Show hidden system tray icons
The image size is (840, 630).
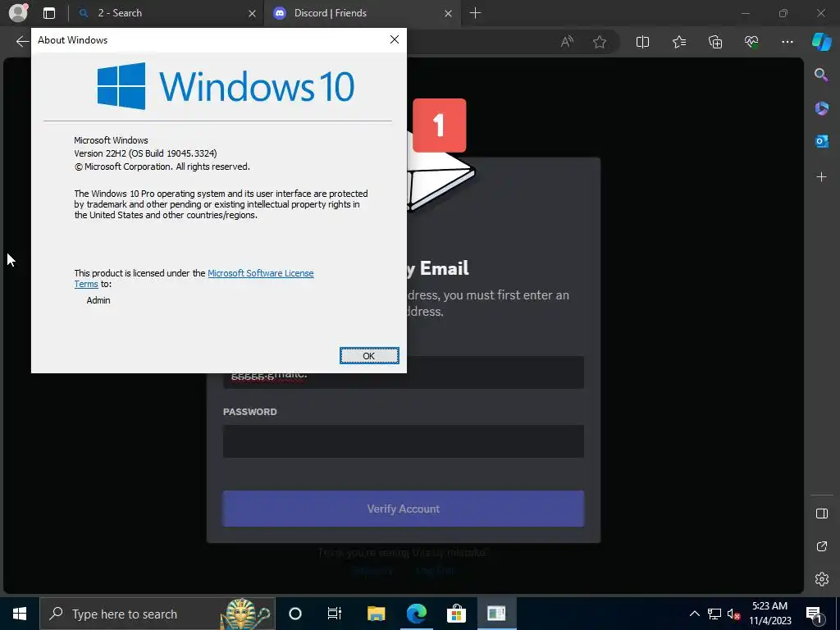pyautogui.click(x=694, y=614)
